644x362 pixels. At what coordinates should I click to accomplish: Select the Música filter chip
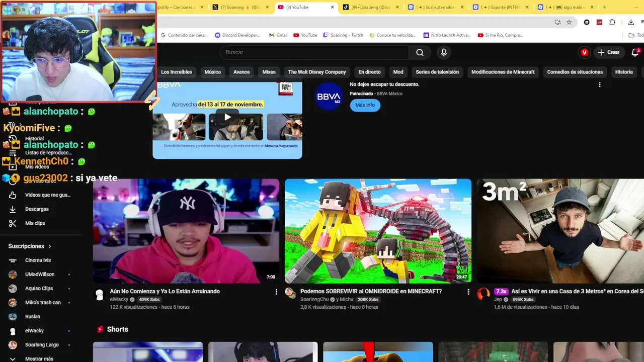click(212, 72)
